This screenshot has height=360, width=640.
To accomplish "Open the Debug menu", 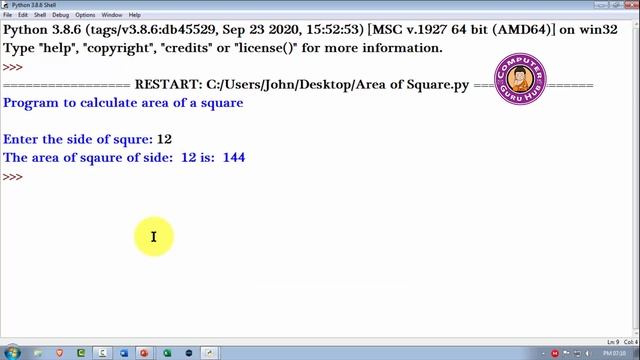I will tap(60, 15).
